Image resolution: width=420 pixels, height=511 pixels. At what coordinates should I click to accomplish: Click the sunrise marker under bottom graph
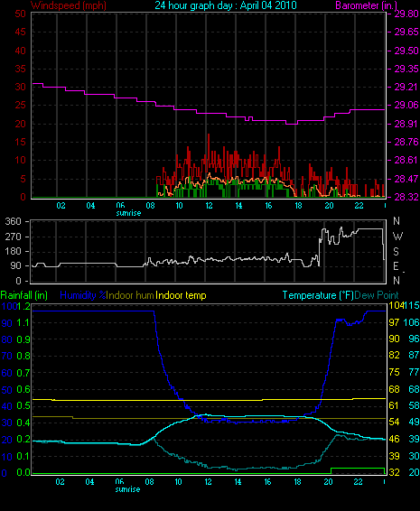pos(128,489)
